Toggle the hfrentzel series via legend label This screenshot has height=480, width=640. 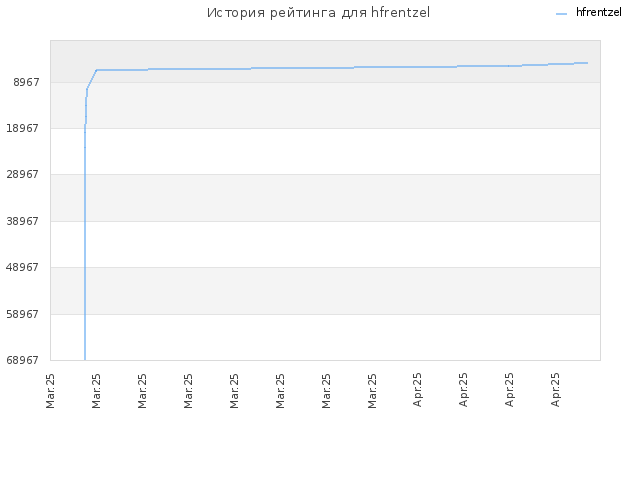[598, 12]
